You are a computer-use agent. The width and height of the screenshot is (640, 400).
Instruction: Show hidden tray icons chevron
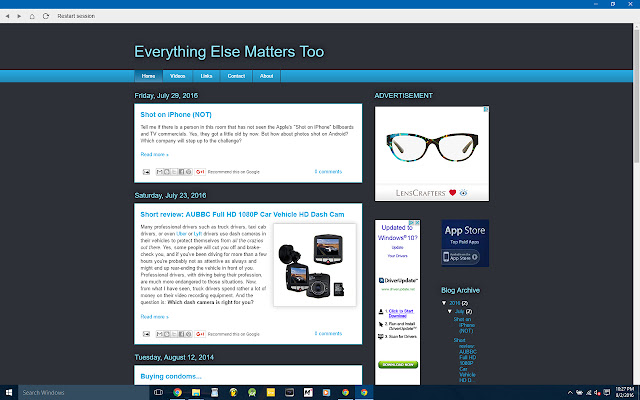(570, 393)
